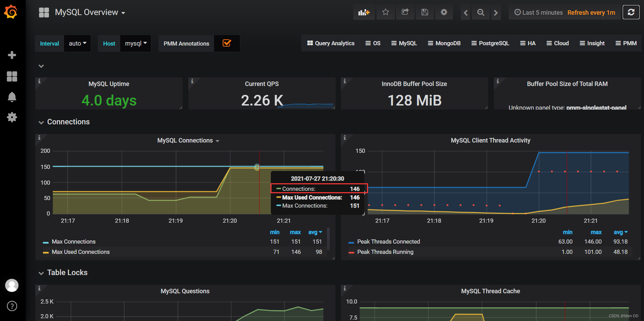Image resolution: width=644 pixels, height=321 pixels.
Task: Open the Alerting bell in sidebar
Action: [12, 97]
